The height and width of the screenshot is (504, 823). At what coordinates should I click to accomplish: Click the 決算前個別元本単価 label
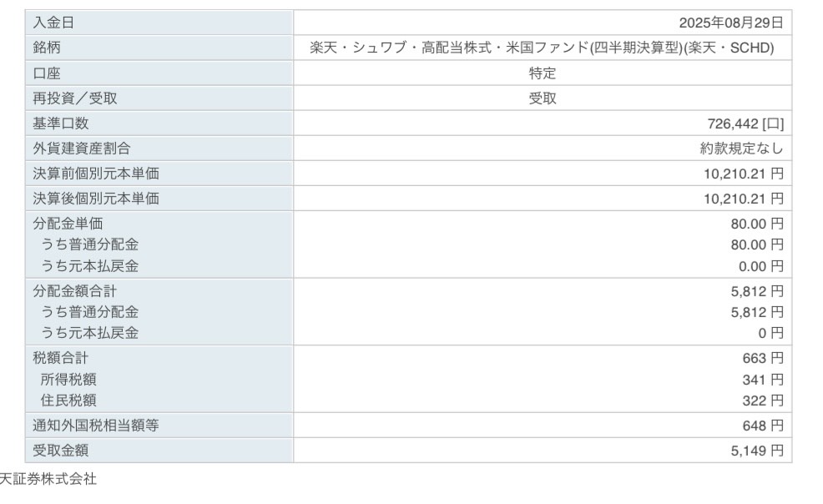tap(96, 174)
